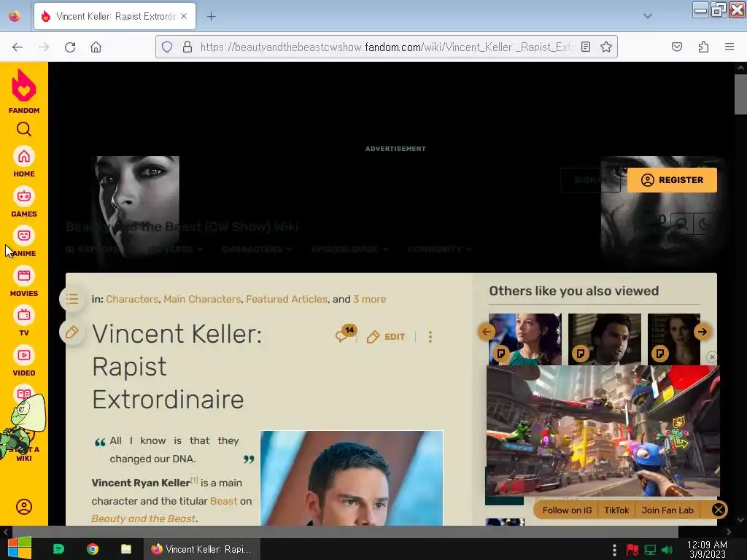Dismiss the social links bar

pyautogui.click(x=719, y=510)
